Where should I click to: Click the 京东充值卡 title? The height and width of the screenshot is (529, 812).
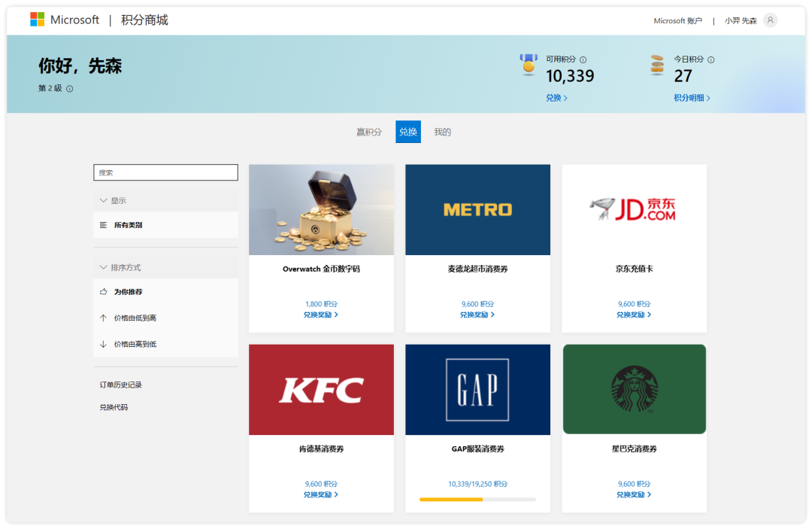point(634,269)
